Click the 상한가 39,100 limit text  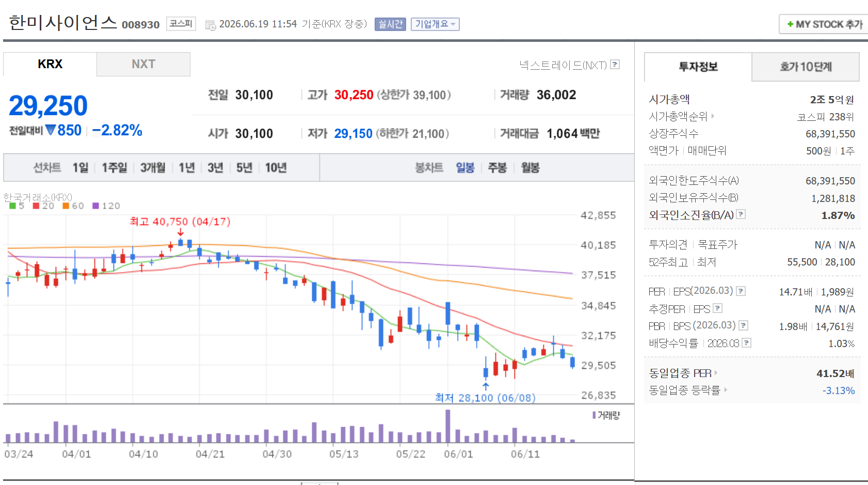414,95
